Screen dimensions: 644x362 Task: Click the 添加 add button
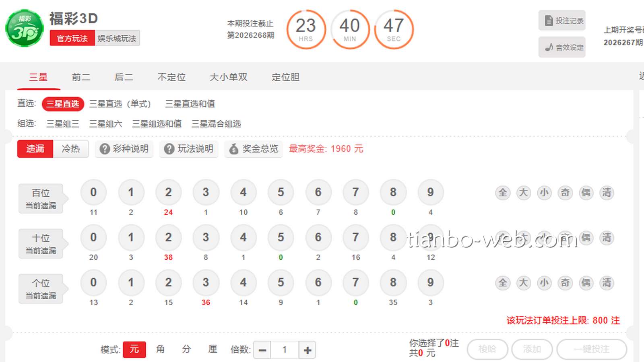coord(532,349)
